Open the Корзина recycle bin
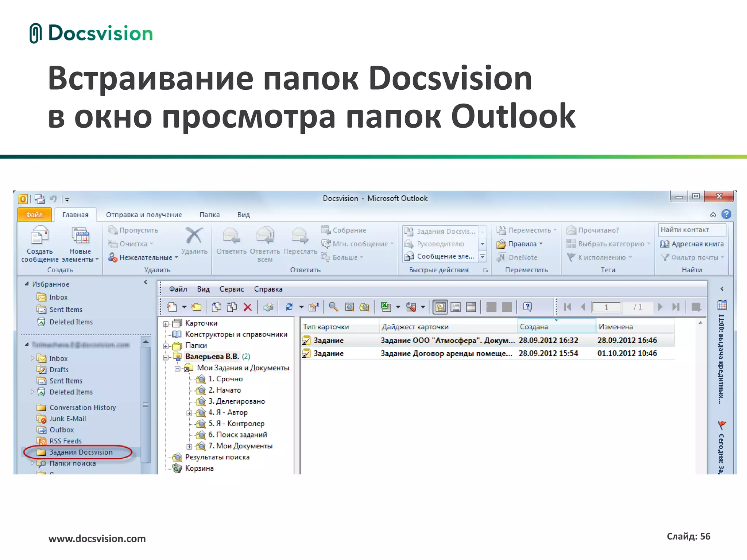The image size is (747, 560). (x=193, y=468)
